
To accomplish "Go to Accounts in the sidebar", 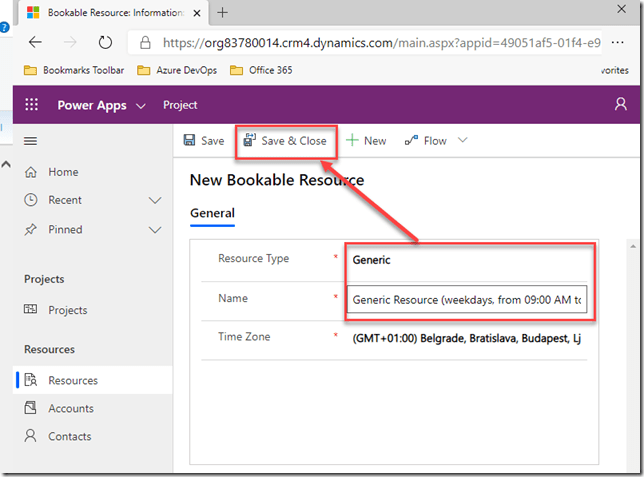I will click(71, 408).
